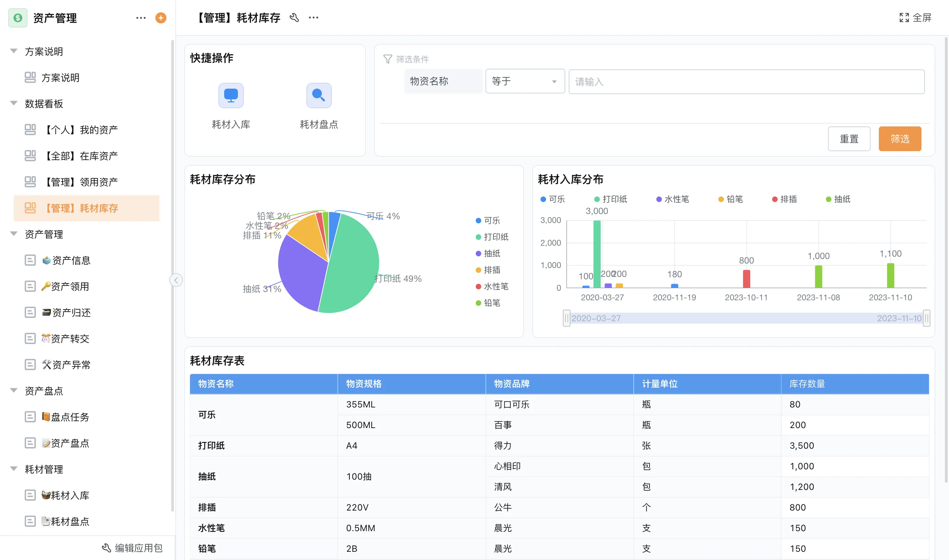Toggle 可乐 series in pie chart legend

(x=488, y=220)
